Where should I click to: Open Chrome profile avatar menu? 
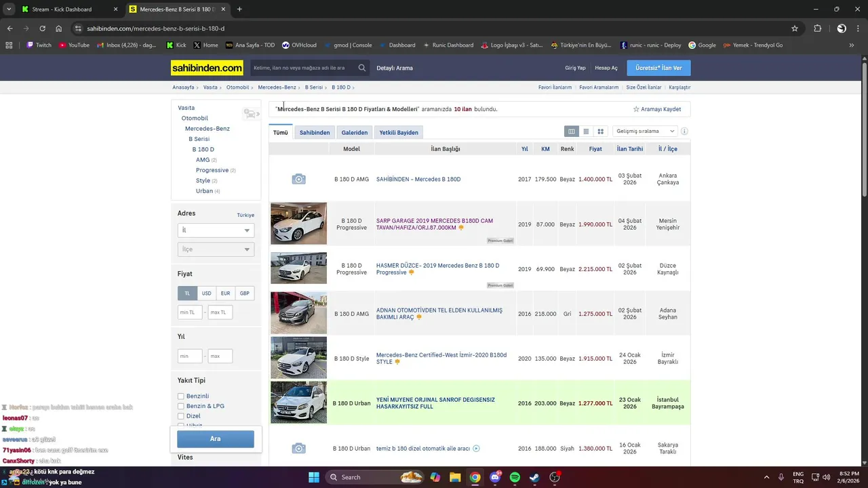pos(842,28)
